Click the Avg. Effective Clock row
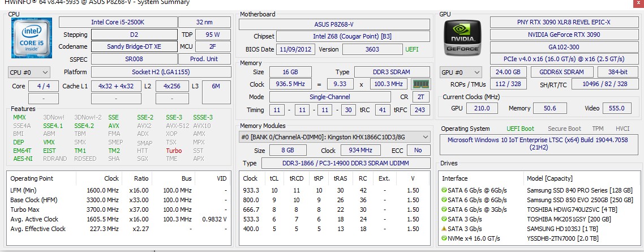This screenshot has width=644, height=252. click(119, 229)
